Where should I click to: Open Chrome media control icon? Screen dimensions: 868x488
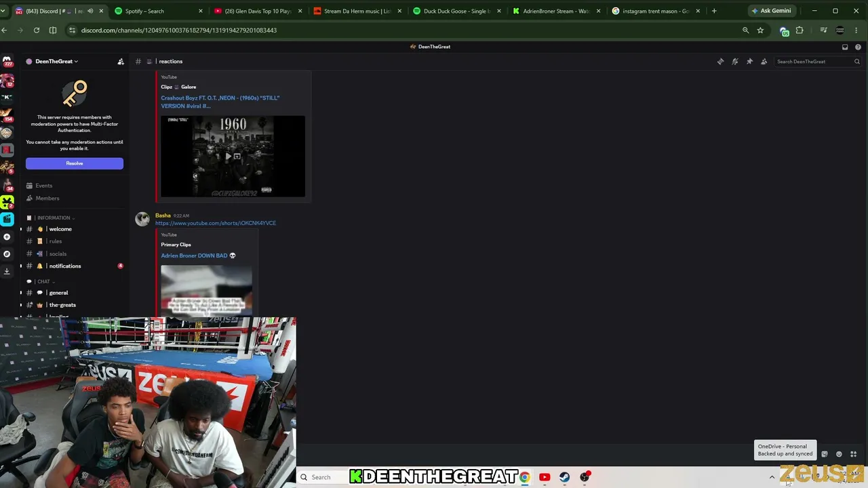tap(823, 30)
